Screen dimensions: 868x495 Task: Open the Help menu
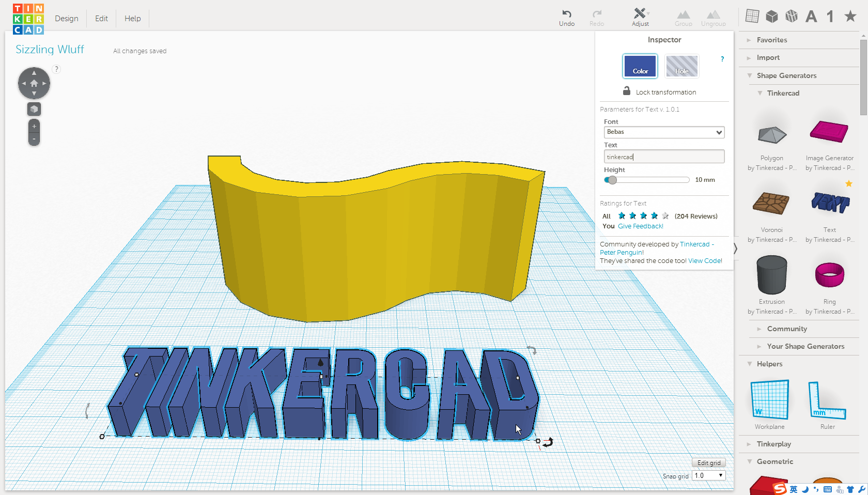[132, 19]
